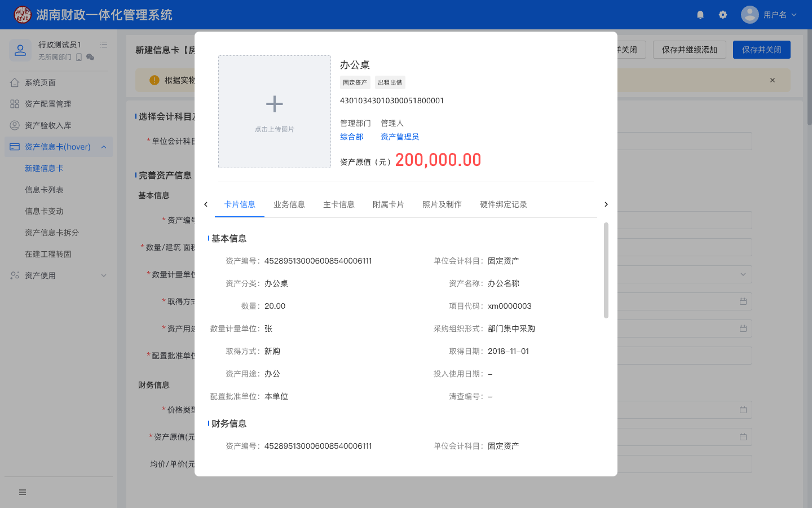Expand the 资产使用 sidebar menu
Viewport: 812px width, 508px height.
[x=104, y=275]
